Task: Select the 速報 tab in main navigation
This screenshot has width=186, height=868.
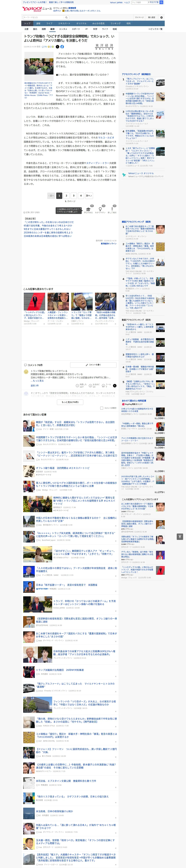Action: click(x=38, y=24)
